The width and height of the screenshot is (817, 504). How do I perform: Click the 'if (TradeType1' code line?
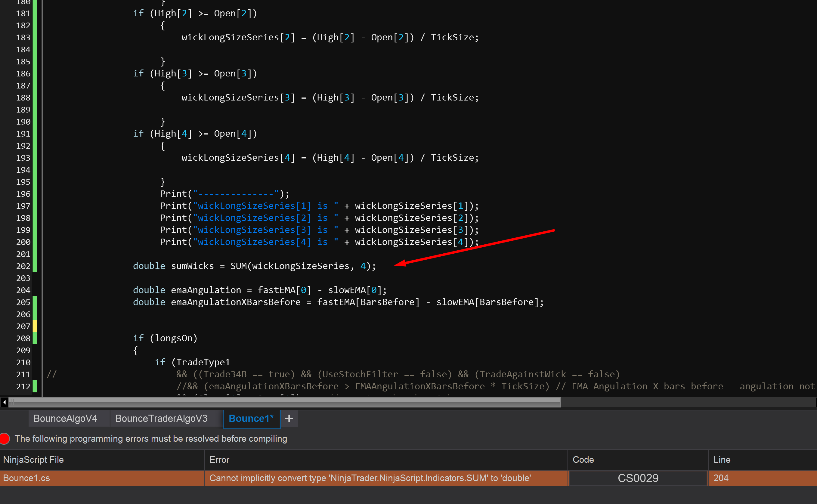click(x=192, y=362)
